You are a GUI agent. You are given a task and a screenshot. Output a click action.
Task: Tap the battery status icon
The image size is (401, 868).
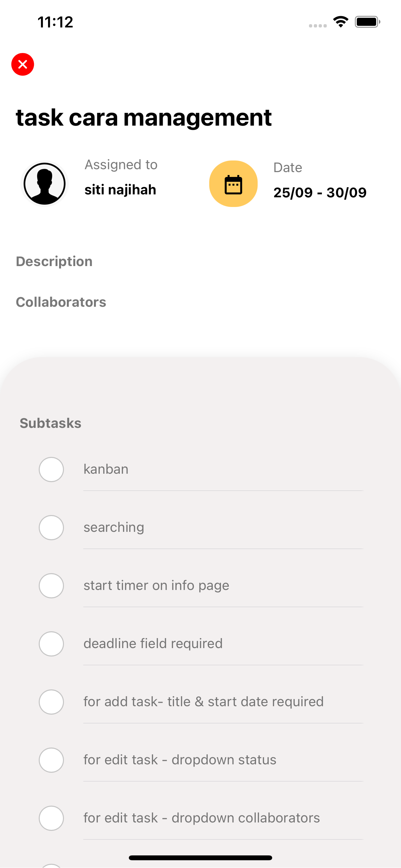367,22
